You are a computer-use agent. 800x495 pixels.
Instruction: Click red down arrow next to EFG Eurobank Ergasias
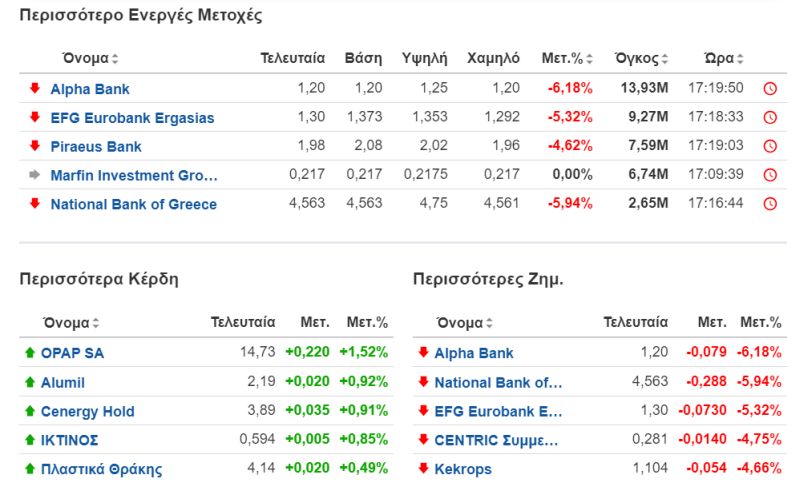pos(35,117)
